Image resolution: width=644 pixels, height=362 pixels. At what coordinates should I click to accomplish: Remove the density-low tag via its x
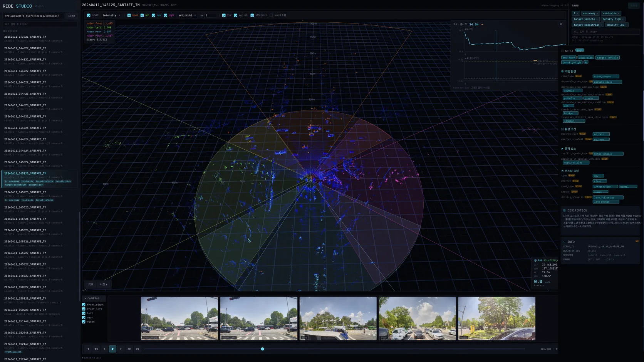pos(626,25)
